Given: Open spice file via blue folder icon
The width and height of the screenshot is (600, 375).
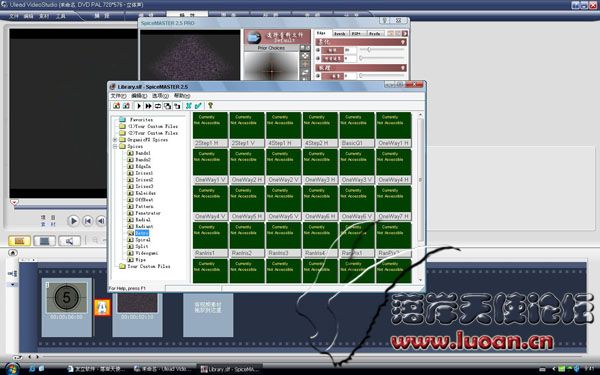Looking at the screenshot, I should coord(254,38).
